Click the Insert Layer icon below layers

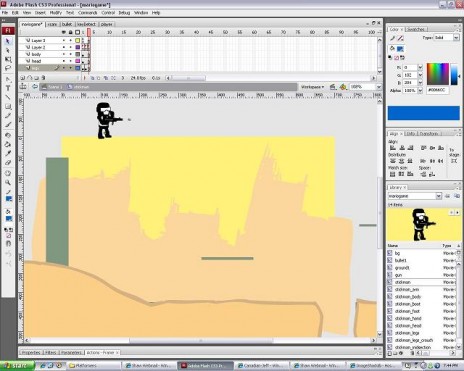tap(23, 78)
